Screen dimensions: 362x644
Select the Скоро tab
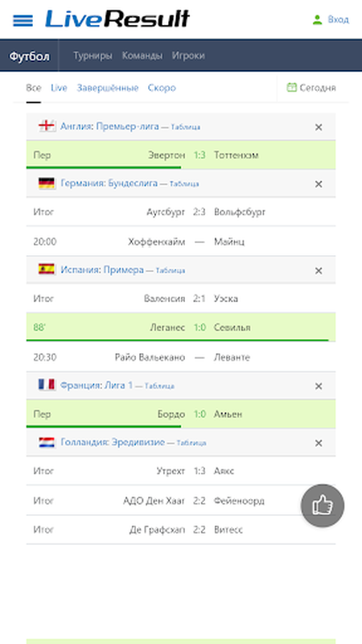[x=162, y=88]
